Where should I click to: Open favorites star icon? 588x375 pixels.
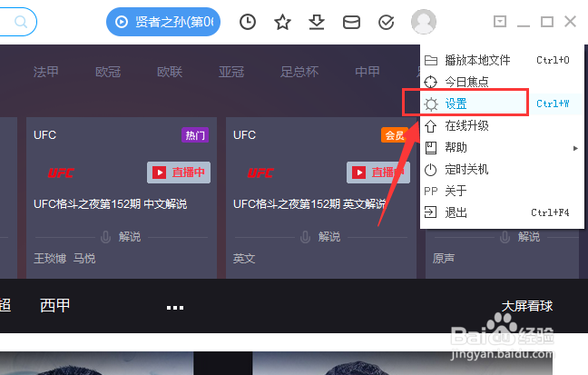click(282, 22)
